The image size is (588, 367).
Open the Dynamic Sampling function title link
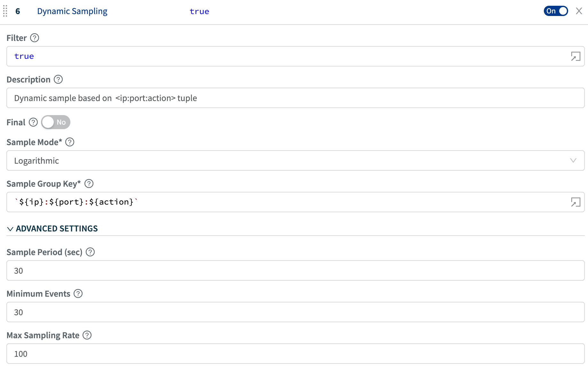click(72, 11)
